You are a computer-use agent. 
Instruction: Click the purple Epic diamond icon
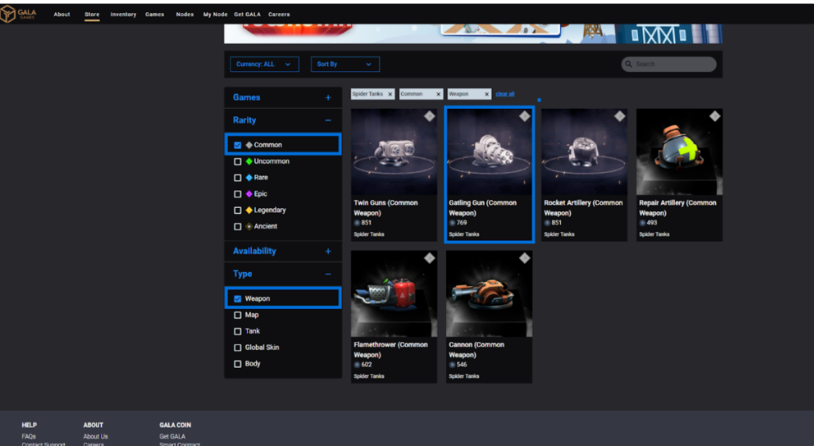tap(249, 194)
